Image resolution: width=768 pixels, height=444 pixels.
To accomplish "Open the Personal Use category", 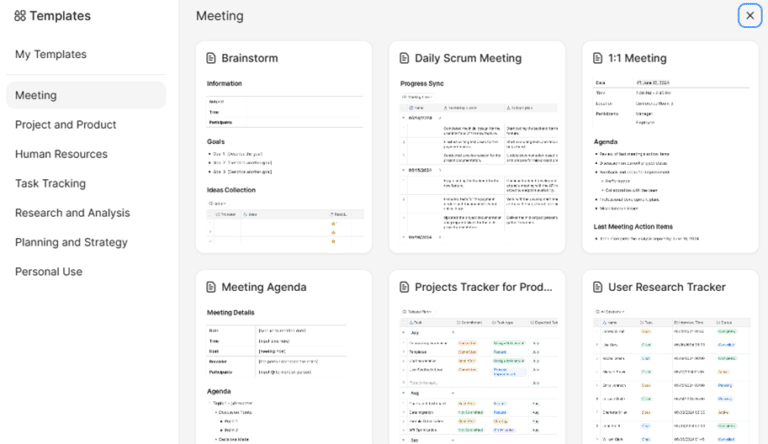I will click(48, 271).
